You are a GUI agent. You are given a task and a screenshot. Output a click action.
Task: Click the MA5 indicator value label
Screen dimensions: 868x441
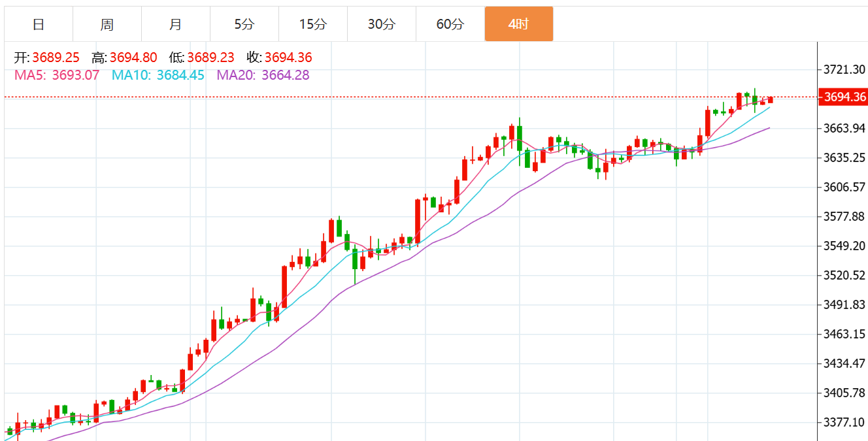pos(57,75)
